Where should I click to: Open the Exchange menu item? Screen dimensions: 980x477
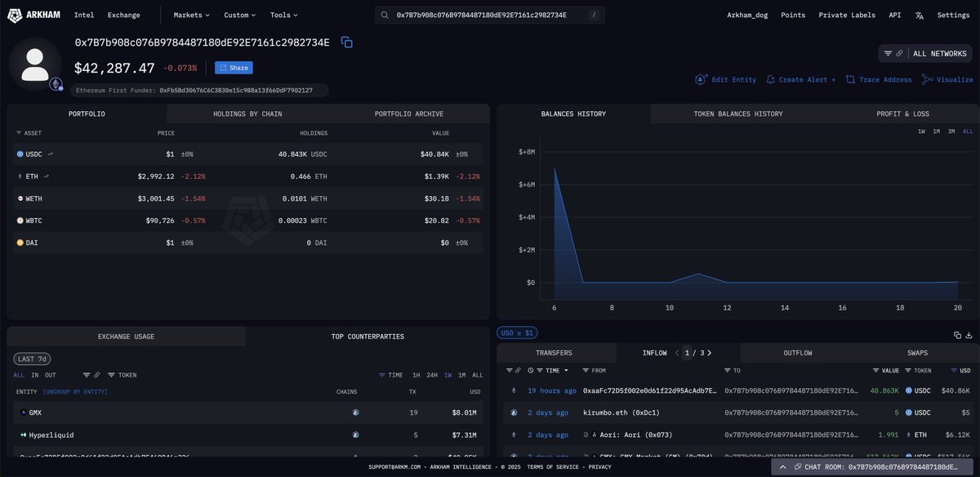coord(123,15)
